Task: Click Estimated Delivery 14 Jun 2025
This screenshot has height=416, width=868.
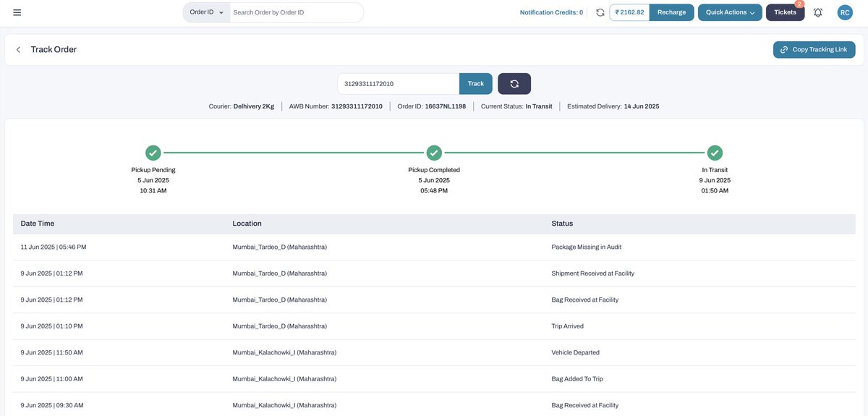Action: pyautogui.click(x=613, y=106)
